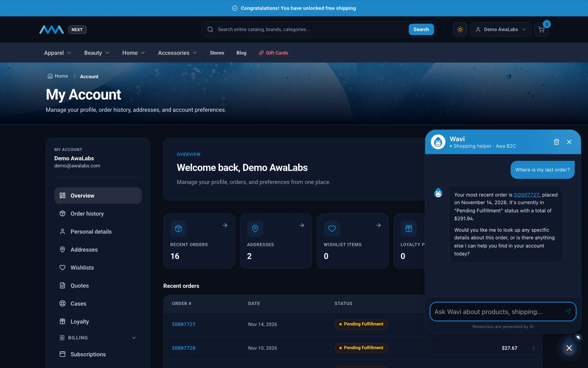Open Quotes in sidebar
The width and height of the screenshot is (588, 368).
(x=98, y=285)
